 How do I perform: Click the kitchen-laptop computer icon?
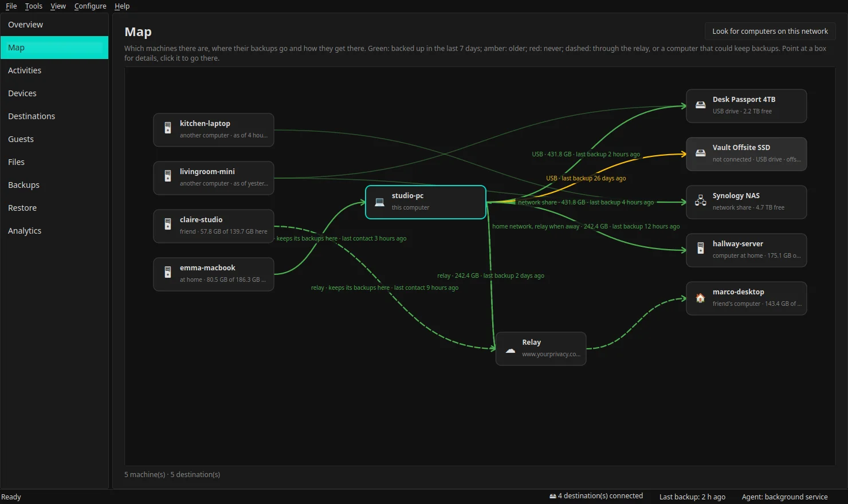click(168, 128)
